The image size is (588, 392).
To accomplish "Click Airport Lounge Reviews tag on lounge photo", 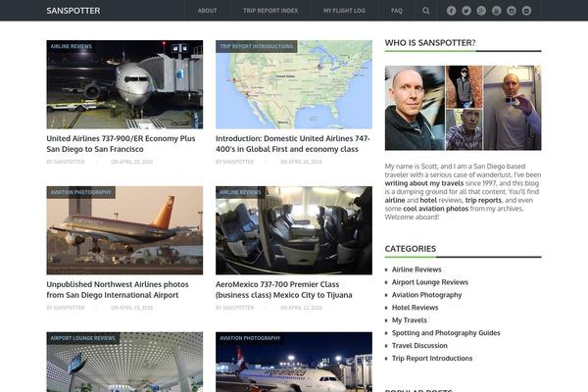I will [x=83, y=338].
